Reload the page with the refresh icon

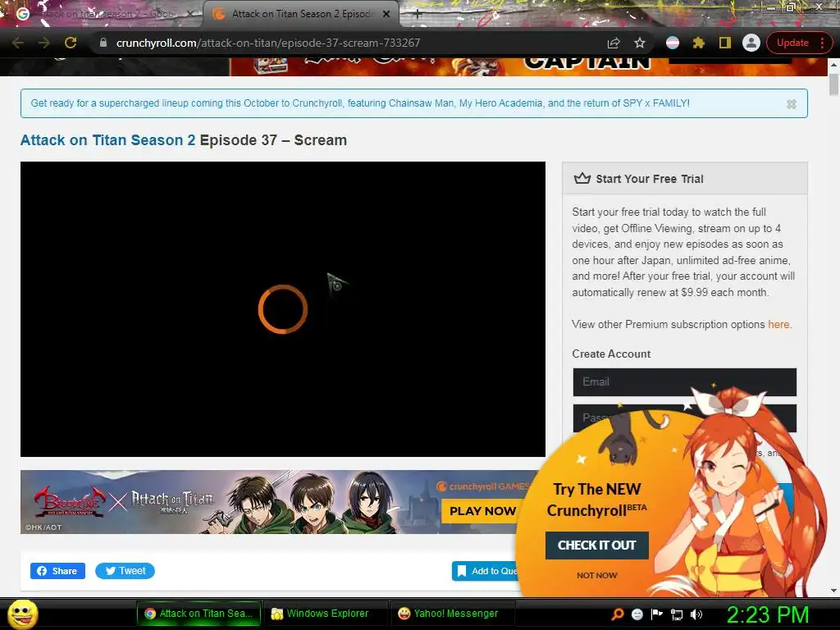click(x=71, y=43)
